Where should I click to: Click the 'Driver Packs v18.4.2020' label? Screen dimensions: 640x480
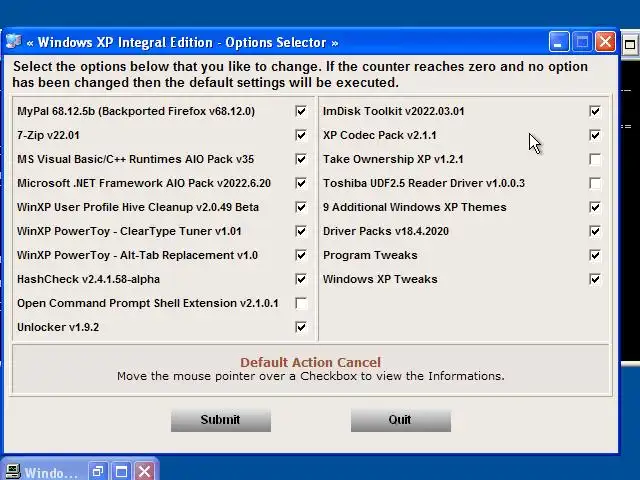click(386, 231)
